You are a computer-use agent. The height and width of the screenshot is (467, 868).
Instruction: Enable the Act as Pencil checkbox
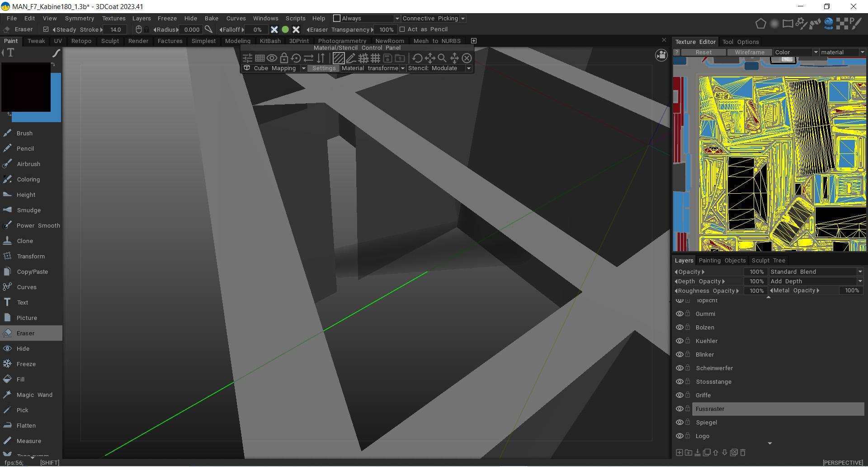(x=402, y=29)
